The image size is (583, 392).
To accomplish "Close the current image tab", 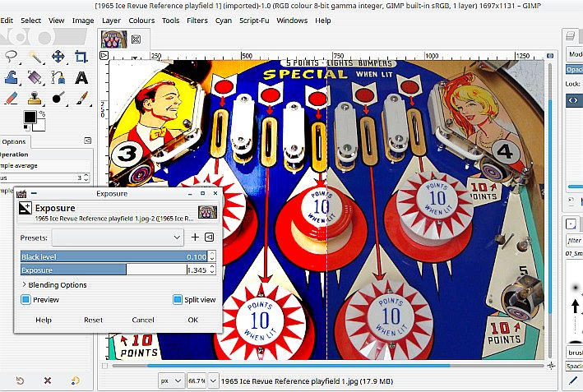I will [136, 39].
